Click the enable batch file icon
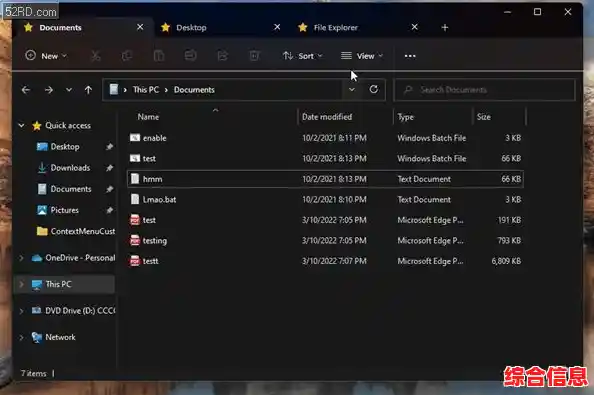This screenshot has width=594, height=395. 135,138
